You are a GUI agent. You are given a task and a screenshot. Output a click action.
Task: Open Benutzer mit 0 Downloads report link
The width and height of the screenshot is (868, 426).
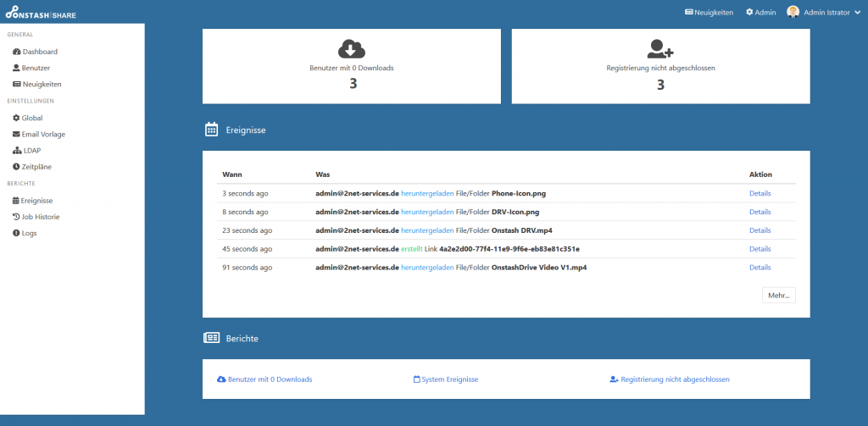coord(264,379)
